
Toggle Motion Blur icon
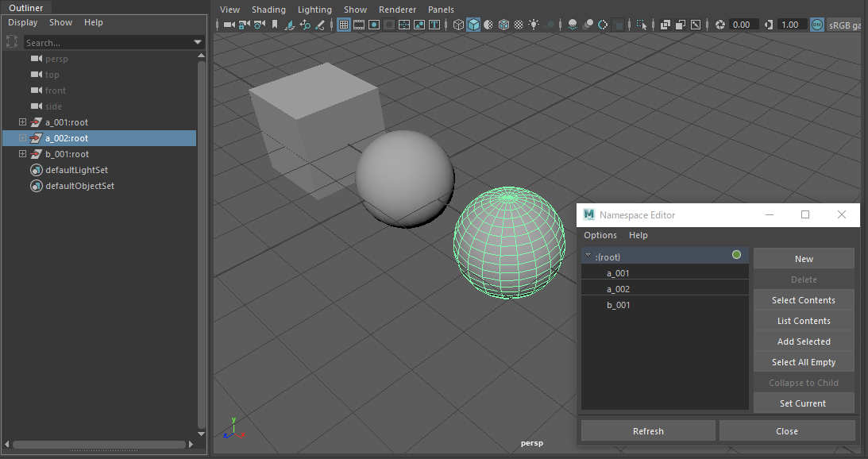click(588, 25)
